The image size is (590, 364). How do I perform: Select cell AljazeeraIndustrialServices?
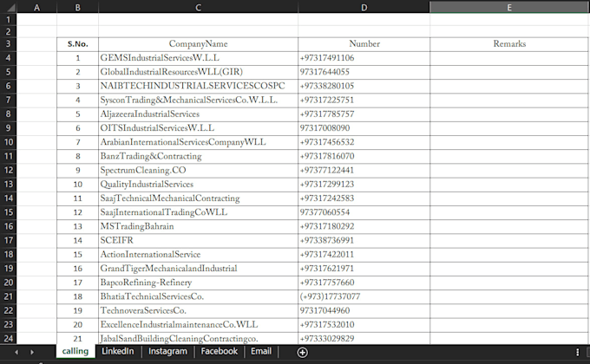coord(198,114)
